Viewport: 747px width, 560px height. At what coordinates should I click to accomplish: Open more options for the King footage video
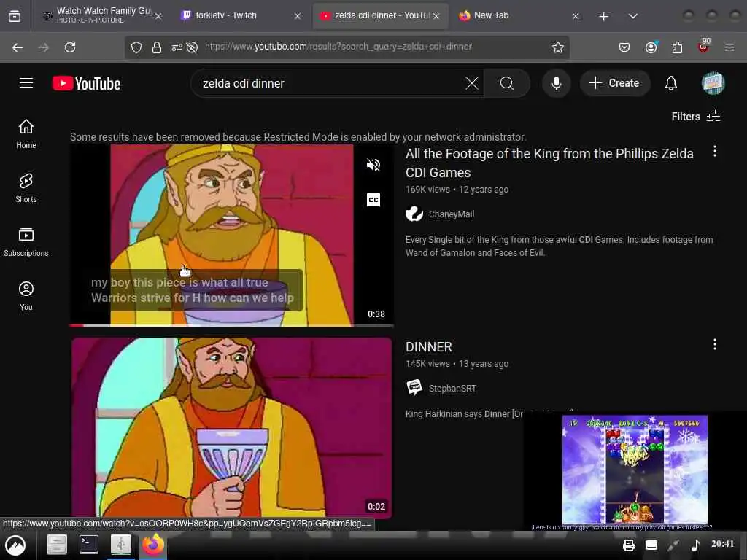[715, 152]
